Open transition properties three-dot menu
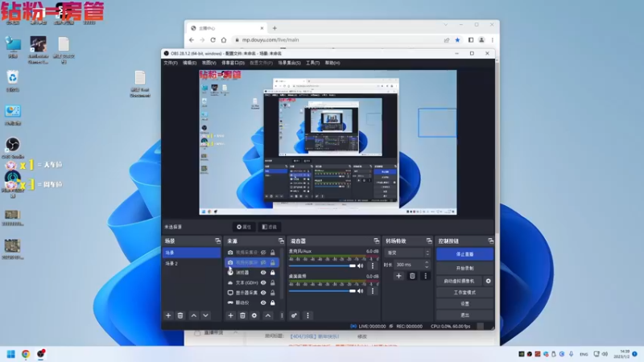644x362 pixels. (x=426, y=276)
